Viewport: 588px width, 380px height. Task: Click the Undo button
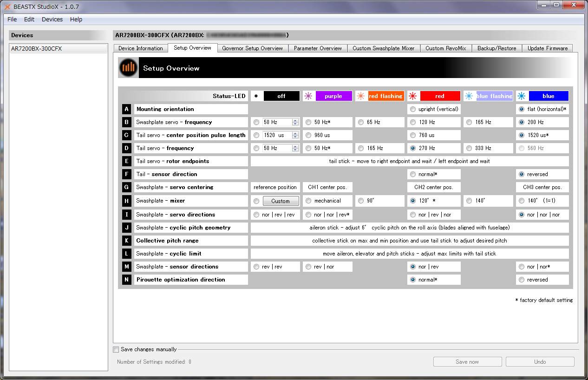pyautogui.click(x=540, y=362)
